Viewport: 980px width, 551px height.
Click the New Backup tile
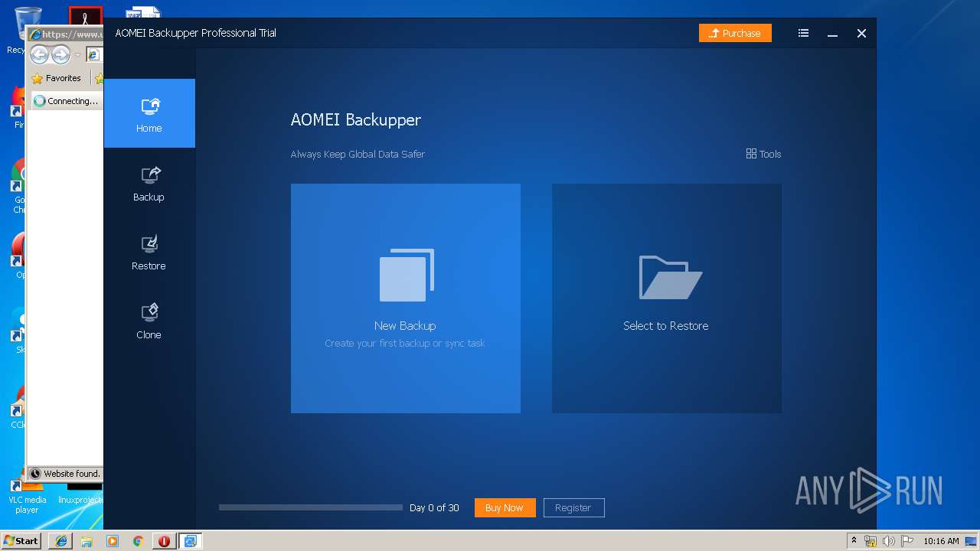coord(406,298)
